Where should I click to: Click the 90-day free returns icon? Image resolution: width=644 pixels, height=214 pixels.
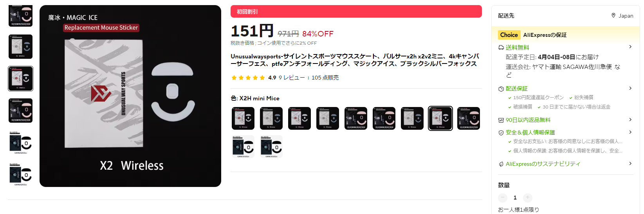pos(501,120)
